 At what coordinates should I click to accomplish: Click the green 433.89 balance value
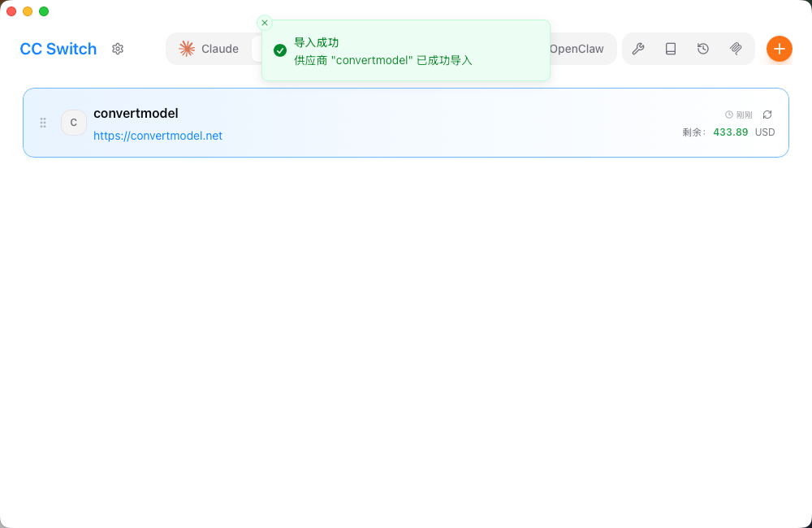(730, 132)
